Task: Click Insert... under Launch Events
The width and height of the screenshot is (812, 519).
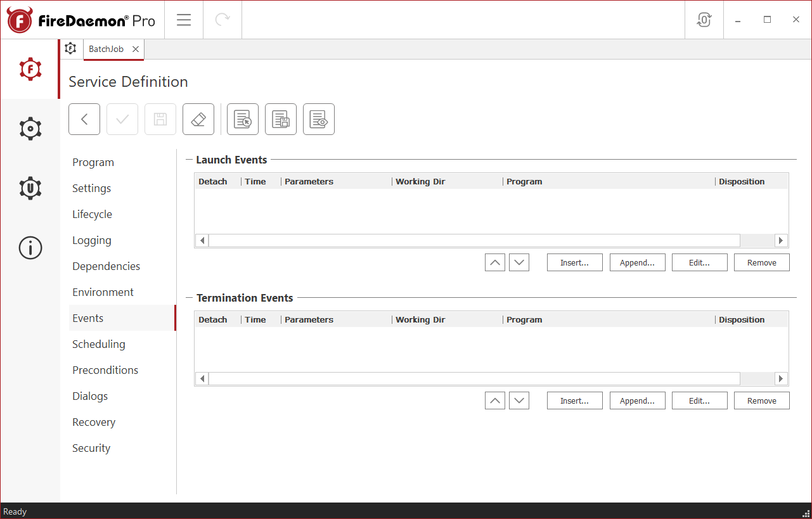Action: [575, 262]
